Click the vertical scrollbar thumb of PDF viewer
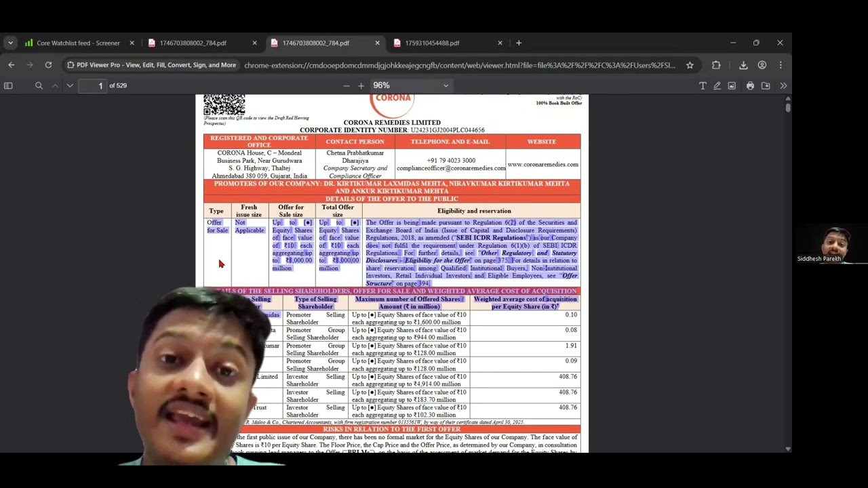The height and width of the screenshot is (488, 868). coord(787,108)
